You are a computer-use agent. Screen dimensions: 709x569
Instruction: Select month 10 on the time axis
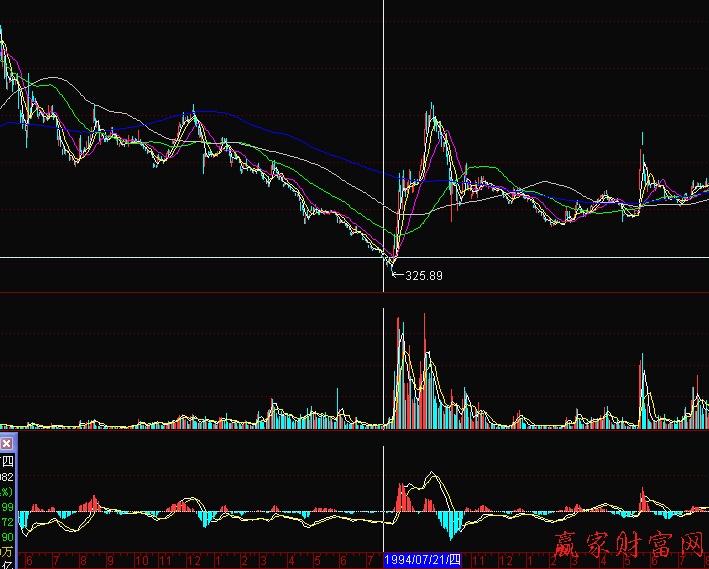(142, 560)
